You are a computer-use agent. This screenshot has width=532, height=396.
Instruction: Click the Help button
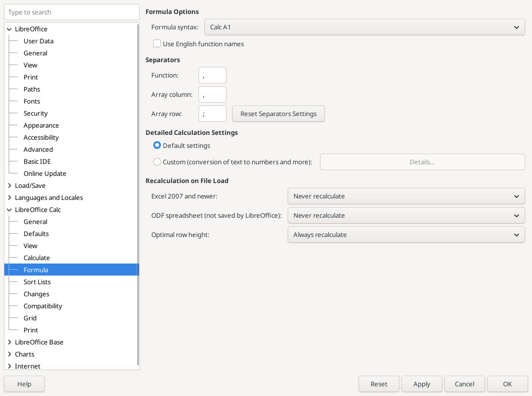click(24, 384)
